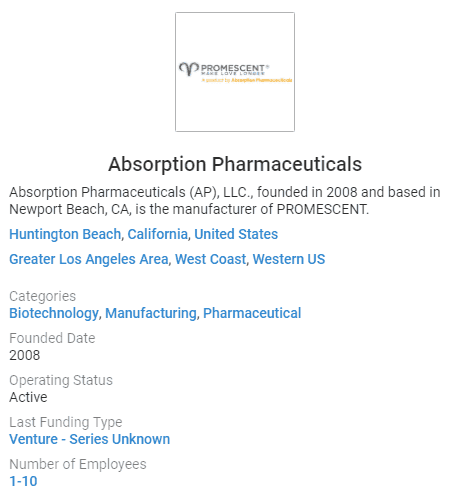Open the Pharmaceutical category link

point(252,313)
